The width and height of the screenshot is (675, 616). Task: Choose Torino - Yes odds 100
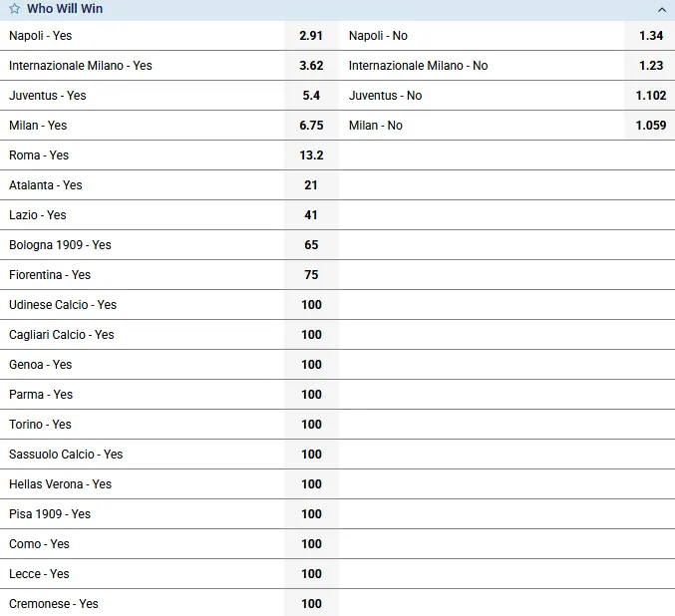[x=311, y=425]
